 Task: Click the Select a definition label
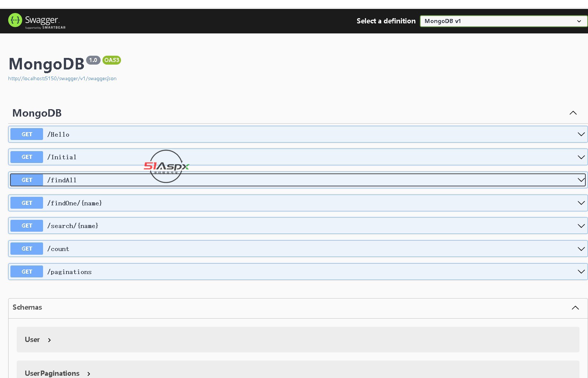[386, 21]
